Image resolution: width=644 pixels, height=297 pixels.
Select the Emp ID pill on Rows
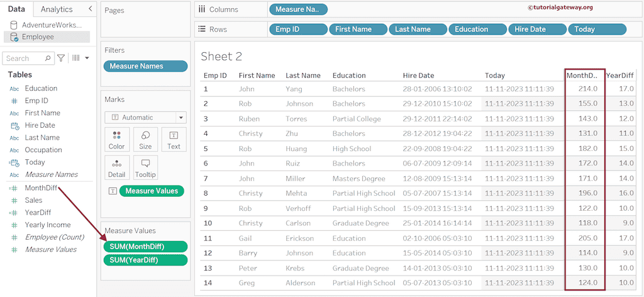[x=298, y=29]
